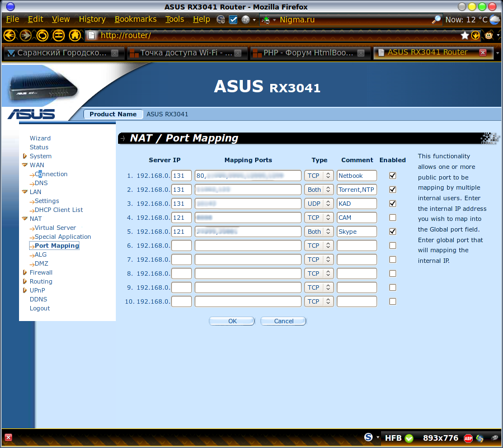The width and height of the screenshot is (503, 448).
Task: Open the Type dropdown for Netbook row
Action: coord(319,176)
